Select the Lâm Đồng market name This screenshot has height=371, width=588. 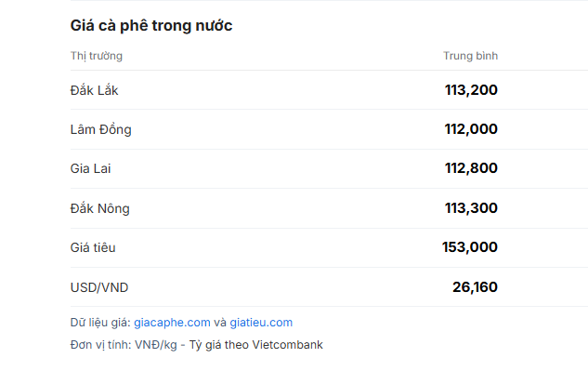[x=101, y=129]
